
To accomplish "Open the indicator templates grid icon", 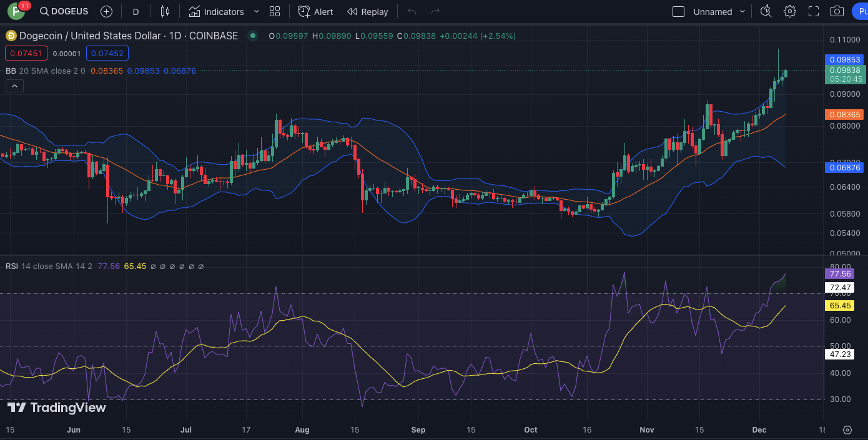I will (x=275, y=11).
